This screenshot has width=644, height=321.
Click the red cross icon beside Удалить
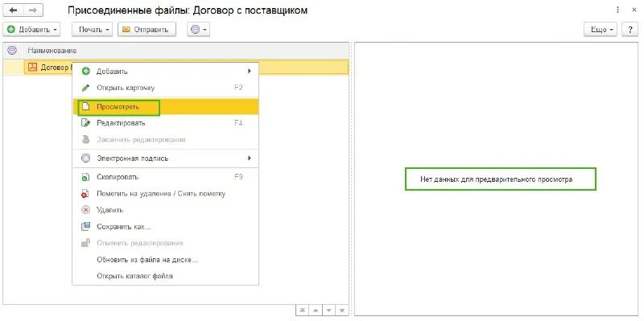pos(85,210)
